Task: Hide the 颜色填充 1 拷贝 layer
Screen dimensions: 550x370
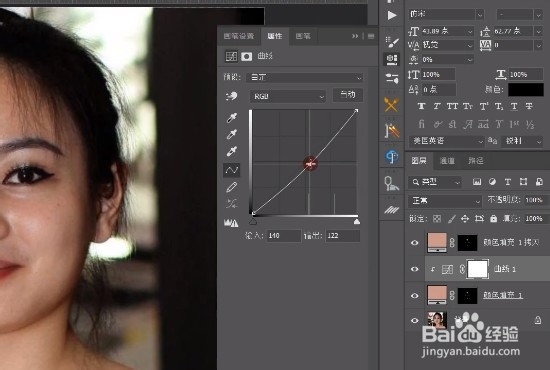Action: point(415,243)
